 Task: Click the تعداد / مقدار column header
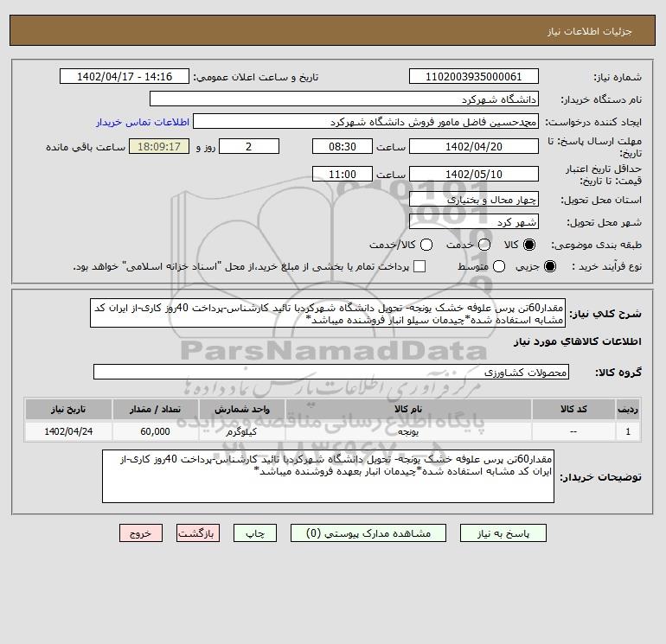(155, 409)
